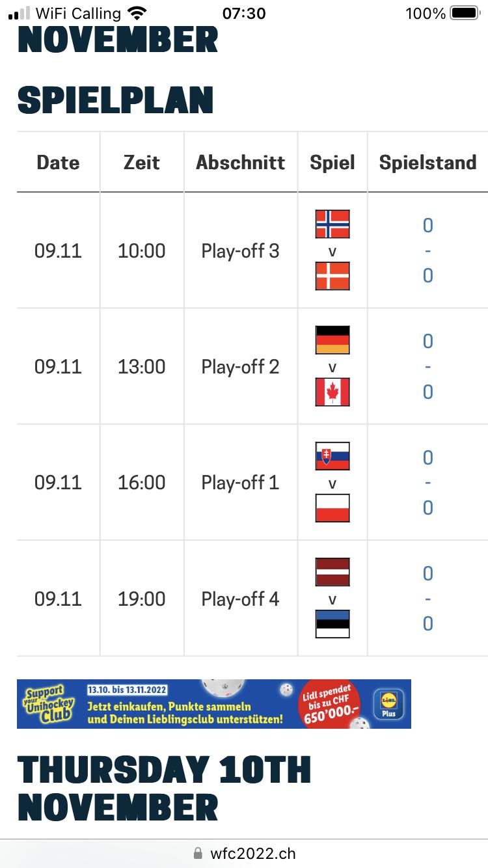Tap the WiFi icon in status bar

tap(137, 13)
